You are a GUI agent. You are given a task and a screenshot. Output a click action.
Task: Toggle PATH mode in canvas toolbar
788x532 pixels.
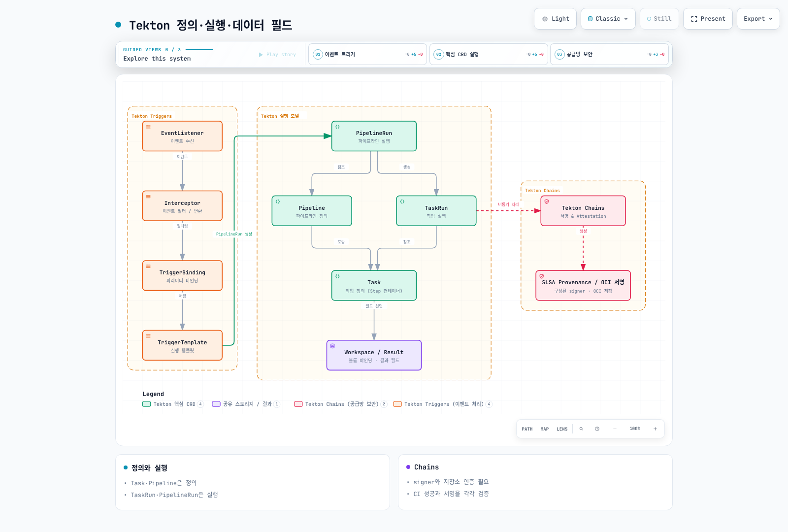click(527, 429)
